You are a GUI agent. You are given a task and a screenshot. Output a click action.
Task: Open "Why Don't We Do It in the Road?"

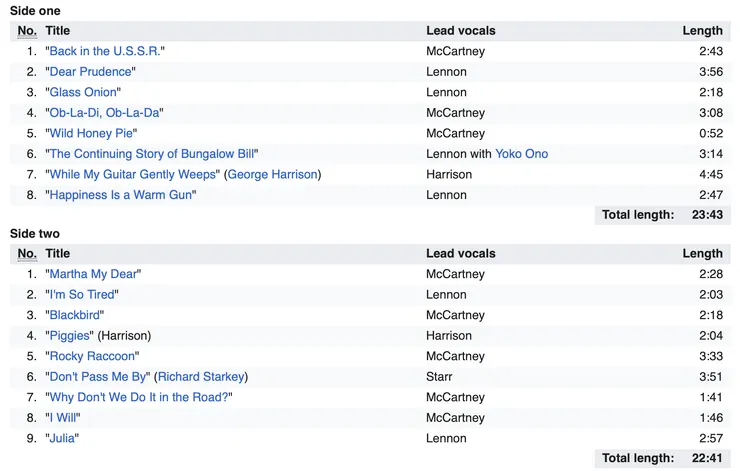coord(139,397)
